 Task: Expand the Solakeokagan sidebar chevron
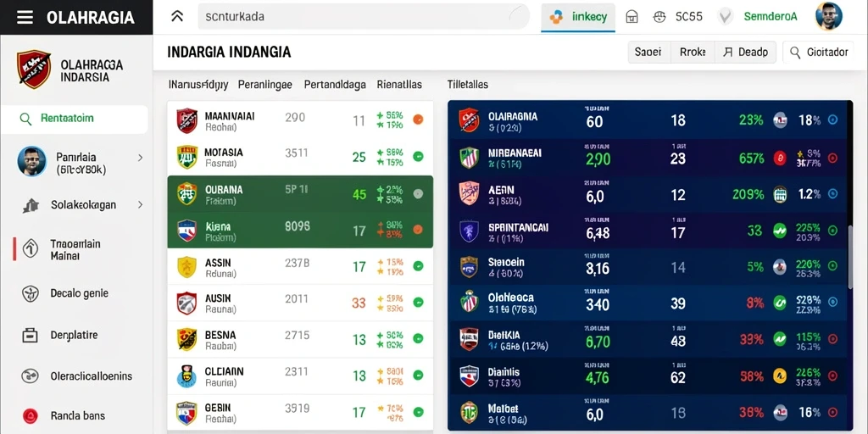141,205
